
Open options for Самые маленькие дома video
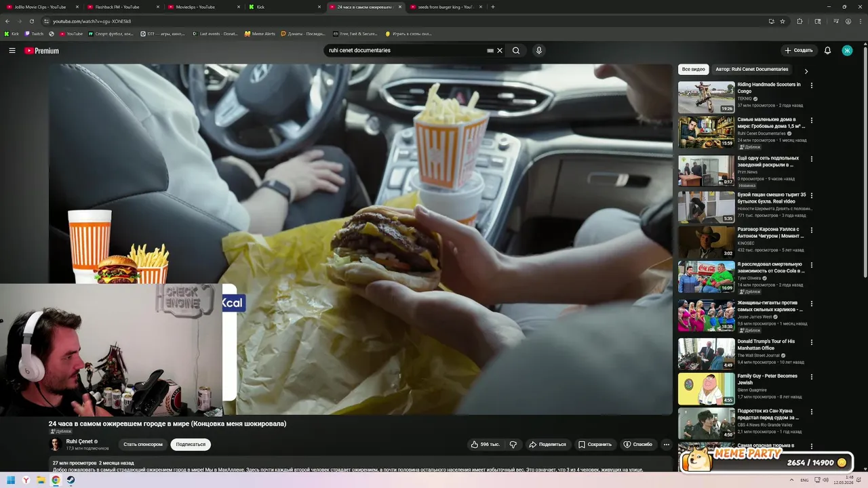(812, 121)
